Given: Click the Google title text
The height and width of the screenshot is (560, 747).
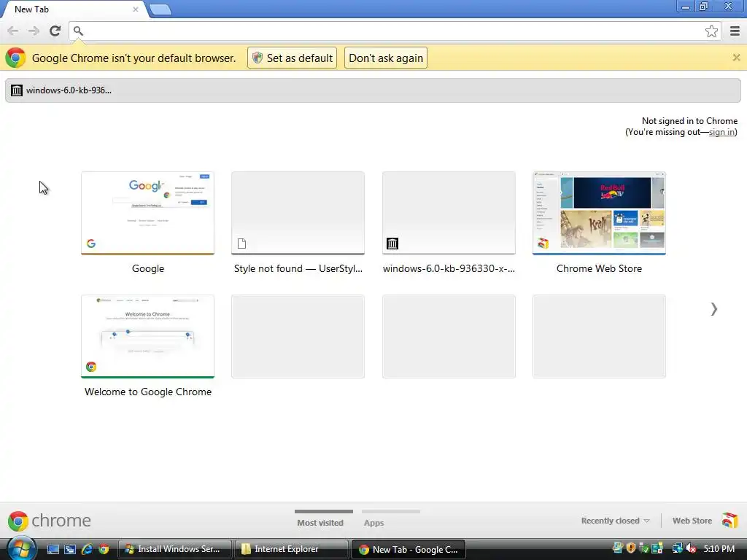Looking at the screenshot, I should click(x=147, y=268).
